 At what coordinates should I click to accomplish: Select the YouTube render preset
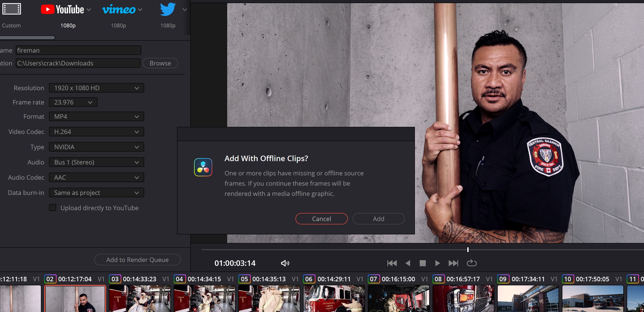(x=62, y=10)
